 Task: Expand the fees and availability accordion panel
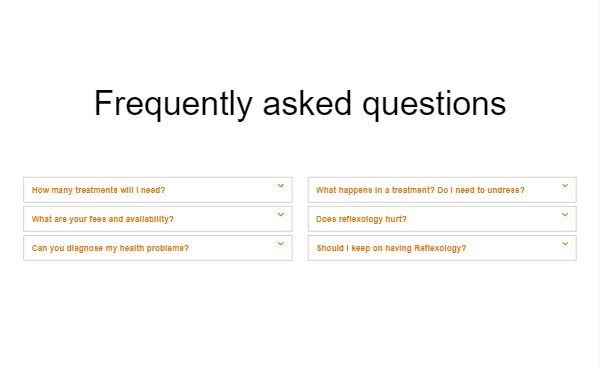(x=158, y=219)
